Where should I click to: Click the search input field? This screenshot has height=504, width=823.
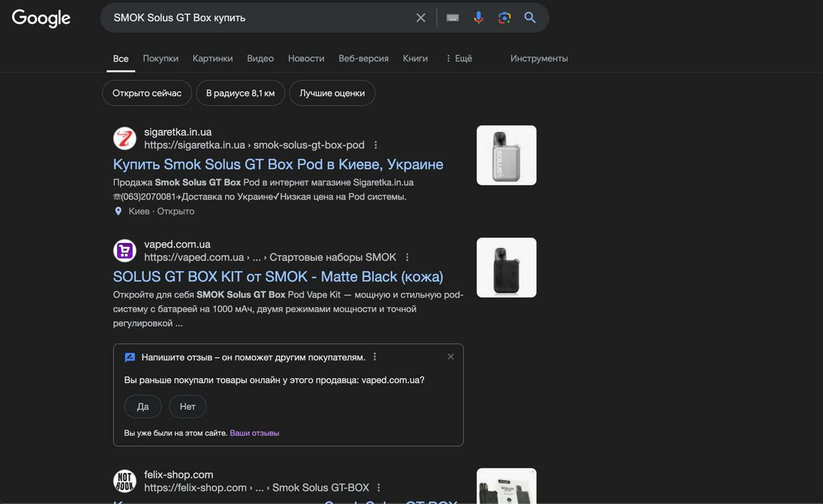(257, 18)
